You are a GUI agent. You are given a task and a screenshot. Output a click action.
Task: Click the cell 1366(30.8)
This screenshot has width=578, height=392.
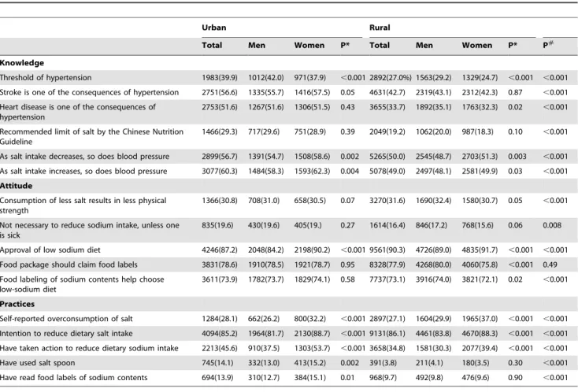pyautogui.click(x=220, y=201)
